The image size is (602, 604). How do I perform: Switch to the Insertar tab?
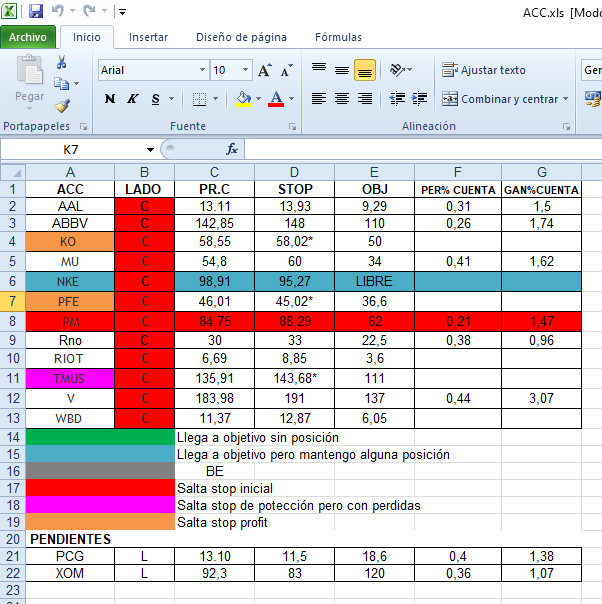pyautogui.click(x=148, y=37)
